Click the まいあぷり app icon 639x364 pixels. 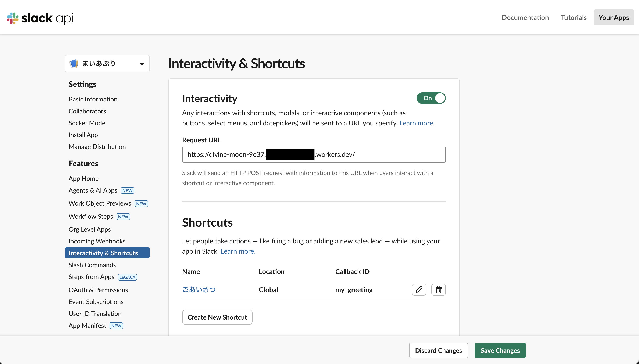point(74,63)
